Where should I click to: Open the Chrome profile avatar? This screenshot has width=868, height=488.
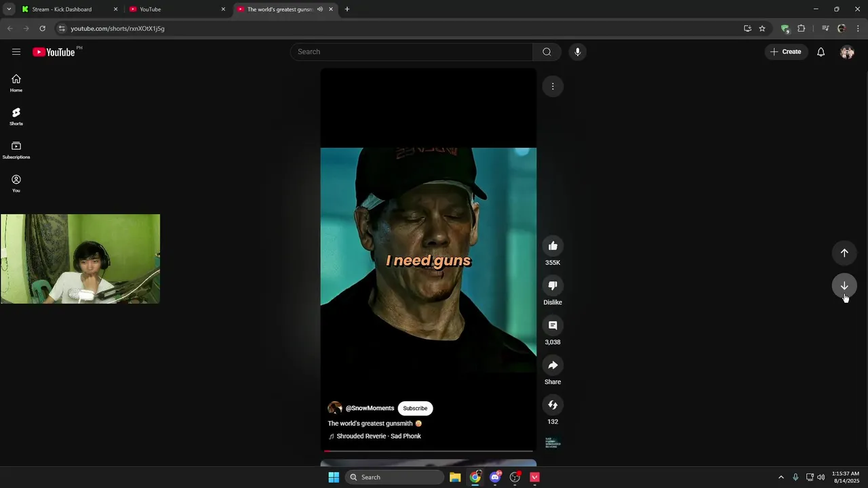(842, 28)
